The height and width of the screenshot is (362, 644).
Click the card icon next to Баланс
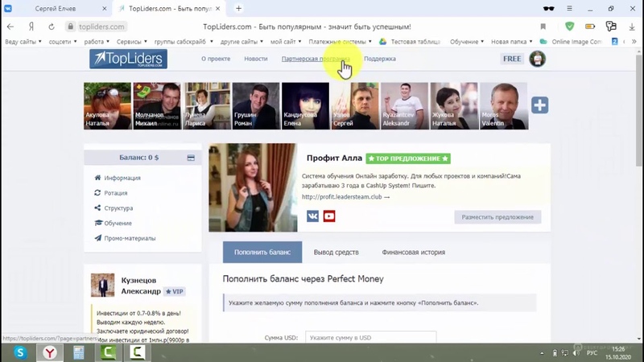(191, 158)
